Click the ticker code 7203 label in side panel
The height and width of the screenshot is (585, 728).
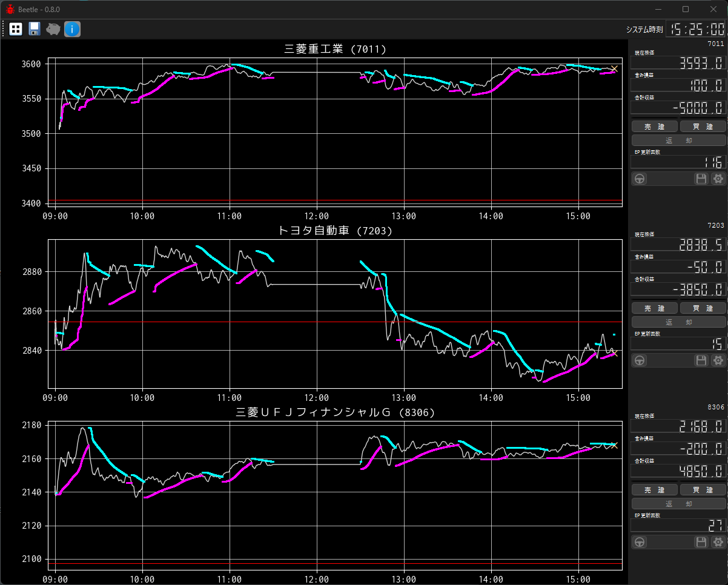coord(715,225)
